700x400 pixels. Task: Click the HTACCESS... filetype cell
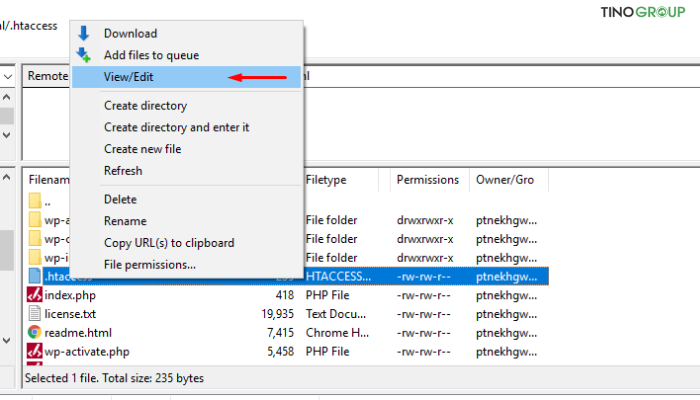[338, 277]
